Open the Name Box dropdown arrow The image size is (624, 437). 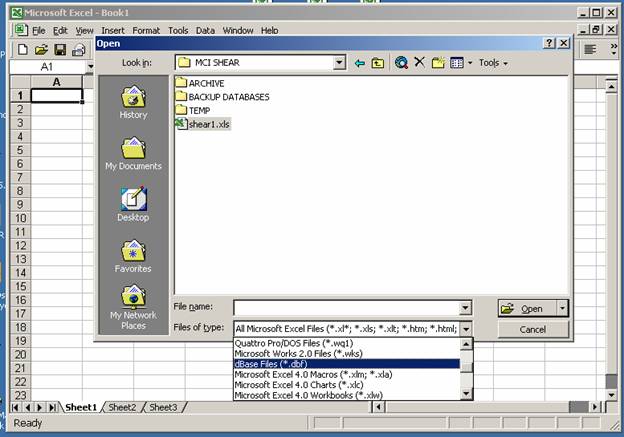tap(90, 66)
